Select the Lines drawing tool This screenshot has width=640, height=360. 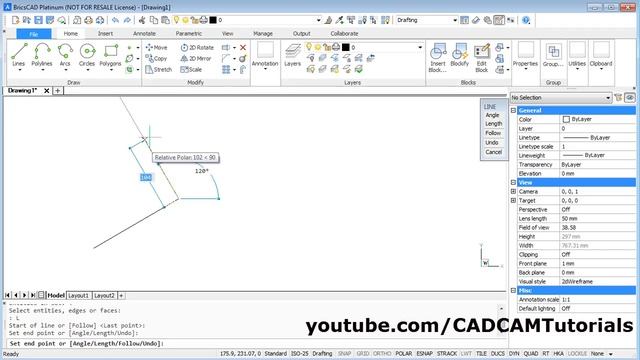(19, 55)
